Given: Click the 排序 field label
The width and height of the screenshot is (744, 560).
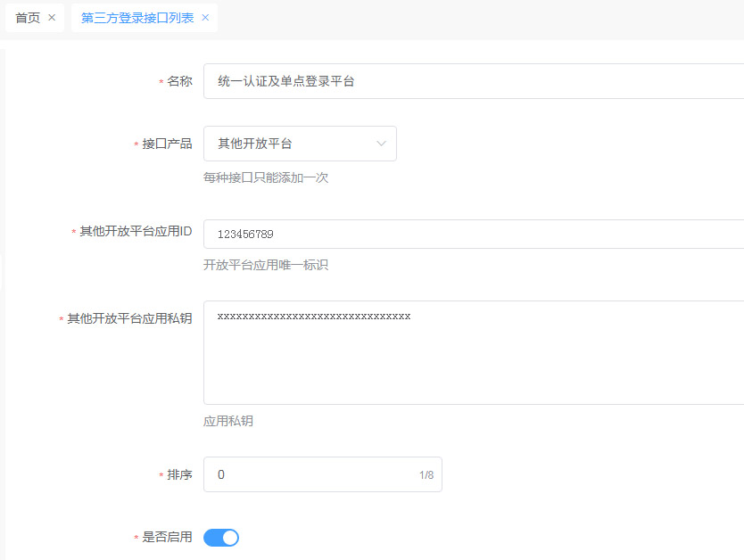Looking at the screenshot, I should 179,475.
